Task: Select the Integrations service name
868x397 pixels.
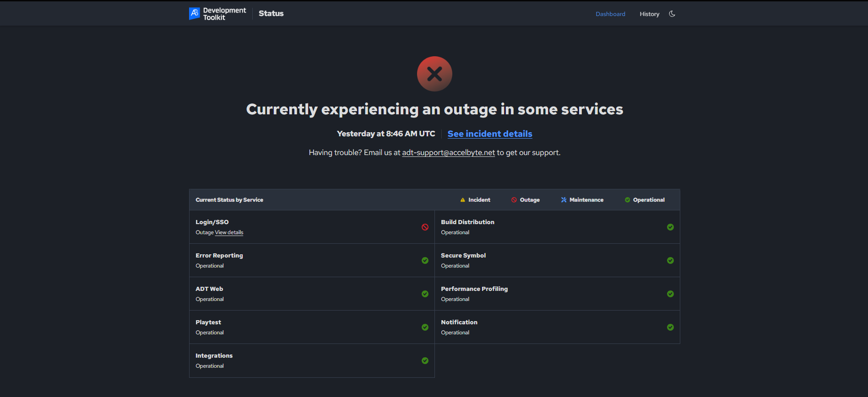Action: 214,356
